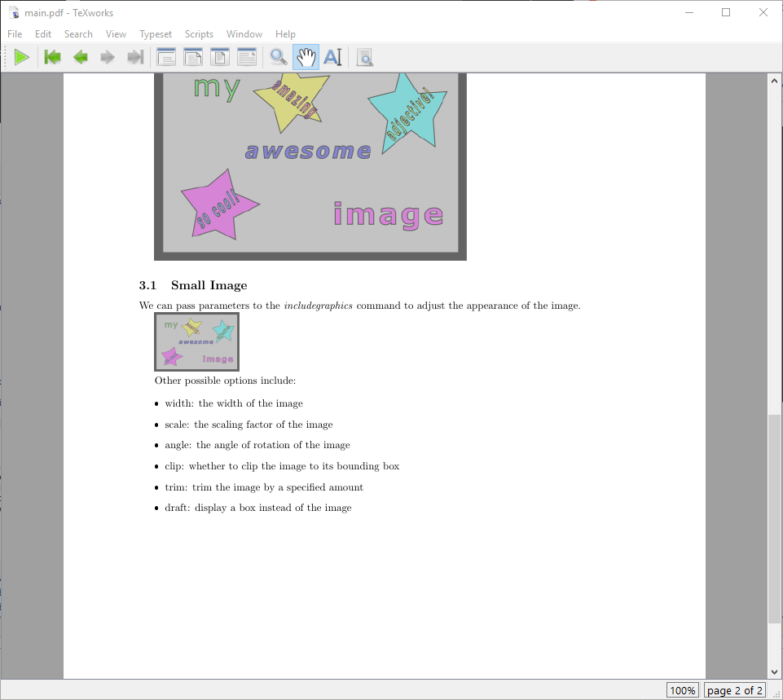Jump to the first page
783x700 pixels.
click(x=51, y=56)
